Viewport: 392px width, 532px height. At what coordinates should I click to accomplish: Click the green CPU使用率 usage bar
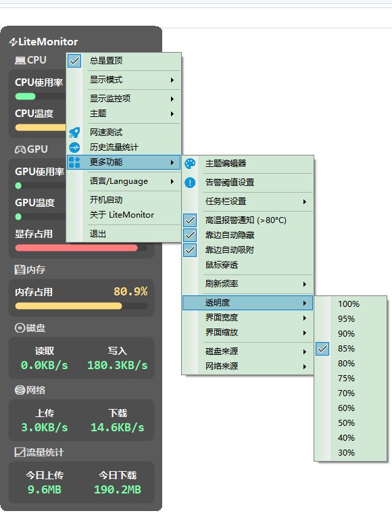pos(26,97)
